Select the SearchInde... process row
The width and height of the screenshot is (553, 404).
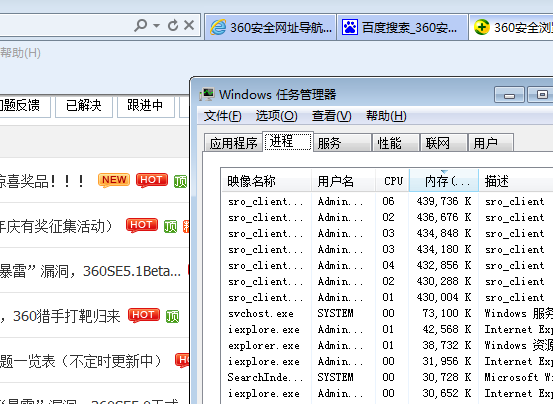pyautogui.click(x=387, y=377)
